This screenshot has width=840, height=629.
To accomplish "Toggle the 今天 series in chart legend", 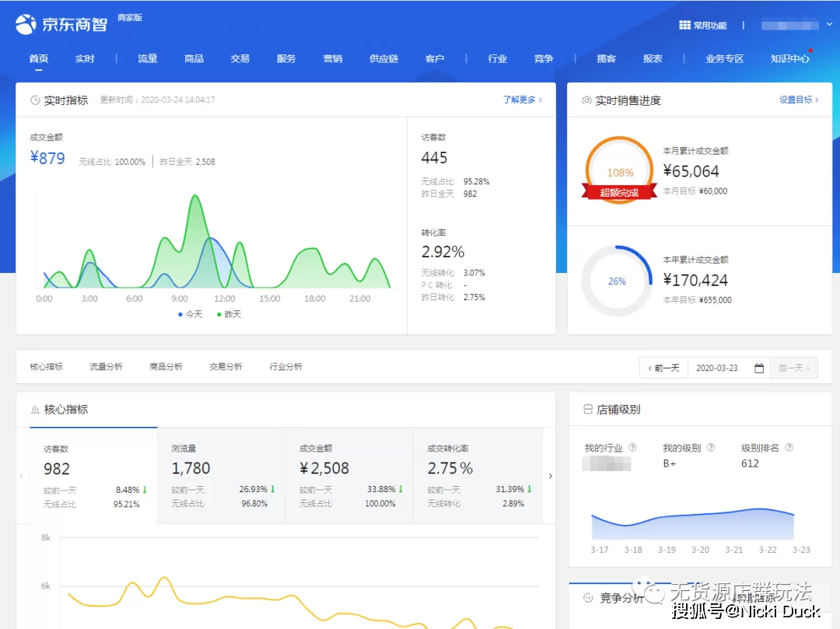I will (190, 314).
